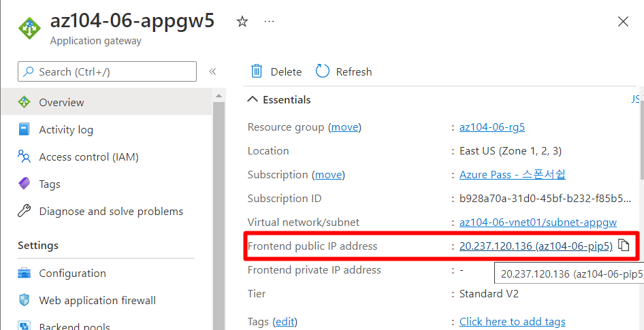Image resolution: width=644 pixels, height=330 pixels.
Task: Open the Azure Pass subscription link
Action: [x=512, y=174]
